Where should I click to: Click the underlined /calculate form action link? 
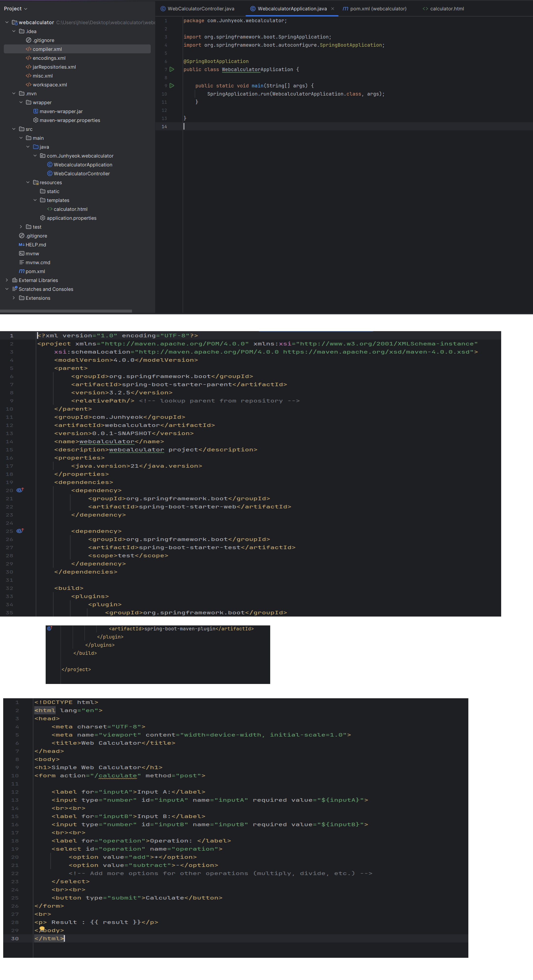(118, 775)
